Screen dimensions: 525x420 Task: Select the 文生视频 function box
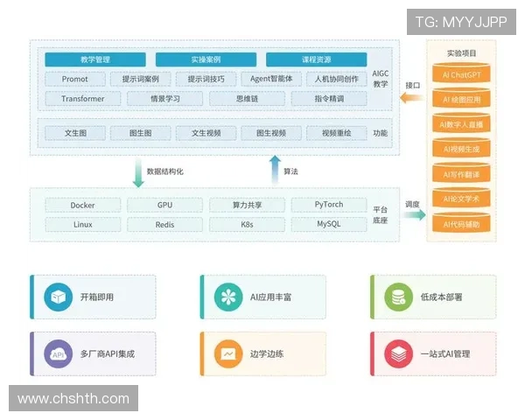pos(206,133)
